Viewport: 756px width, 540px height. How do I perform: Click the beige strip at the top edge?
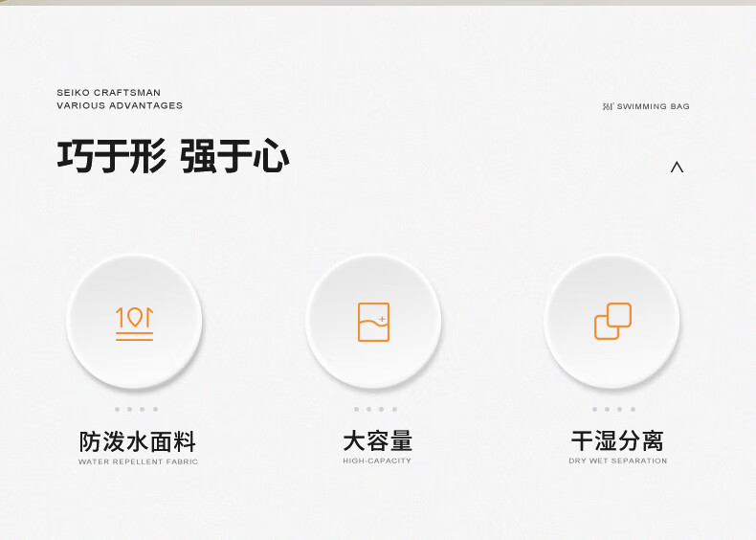coord(378,2)
